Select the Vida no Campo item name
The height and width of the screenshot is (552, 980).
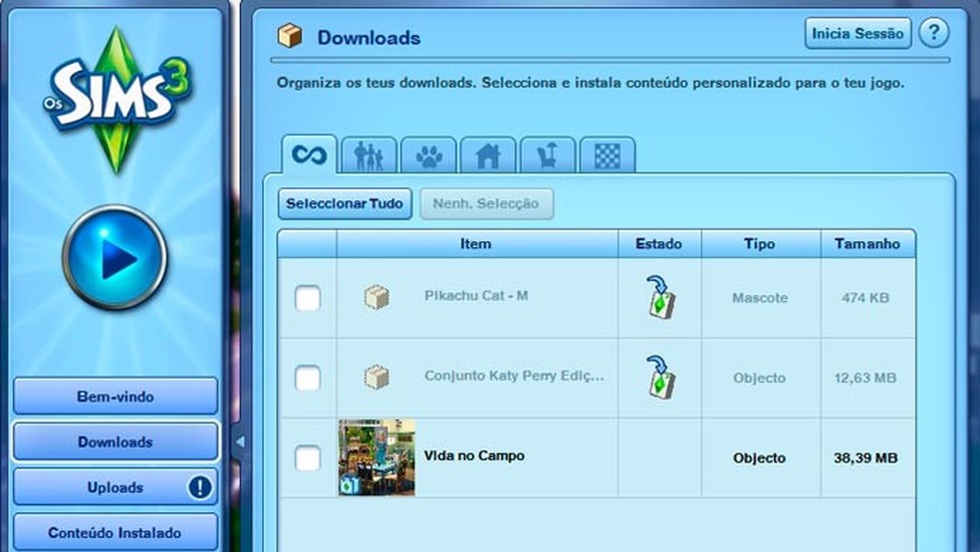[x=474, y=455]
